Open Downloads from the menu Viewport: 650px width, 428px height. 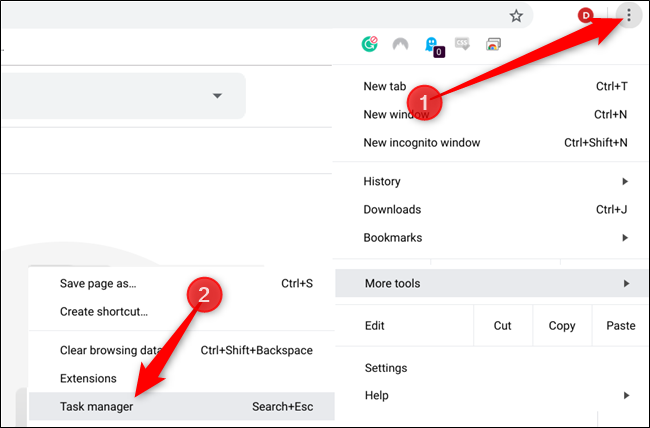pos(491,209)
